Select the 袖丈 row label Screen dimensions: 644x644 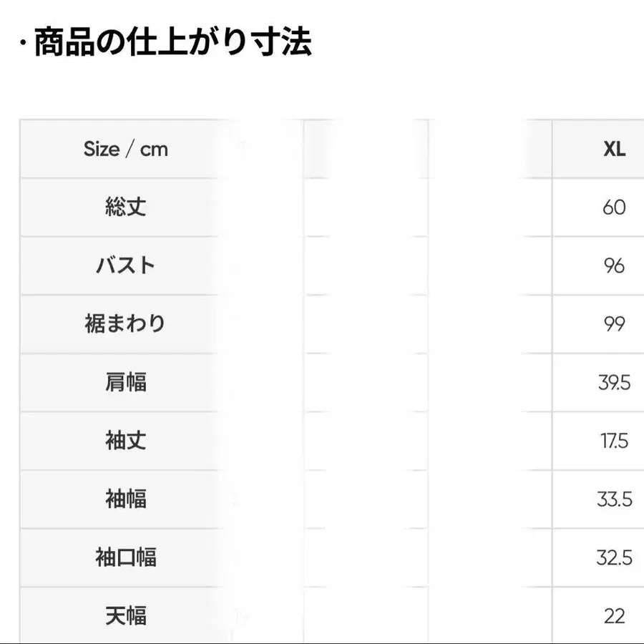click(126, 440)
